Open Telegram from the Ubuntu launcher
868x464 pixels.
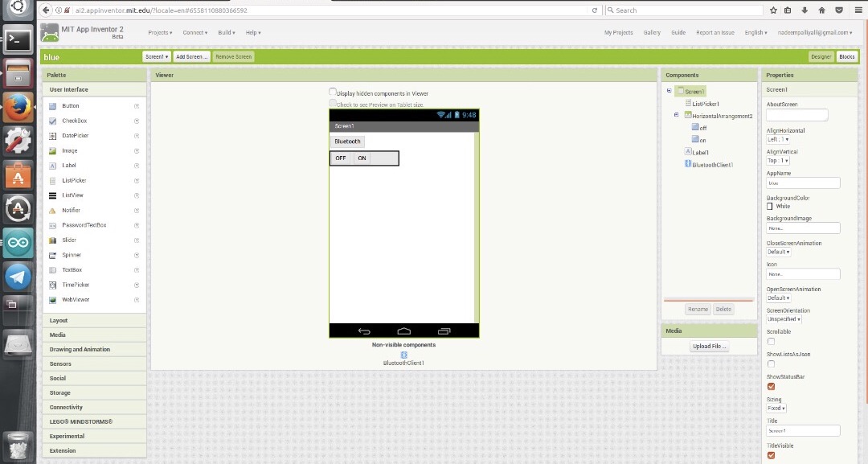coord(18,277)
